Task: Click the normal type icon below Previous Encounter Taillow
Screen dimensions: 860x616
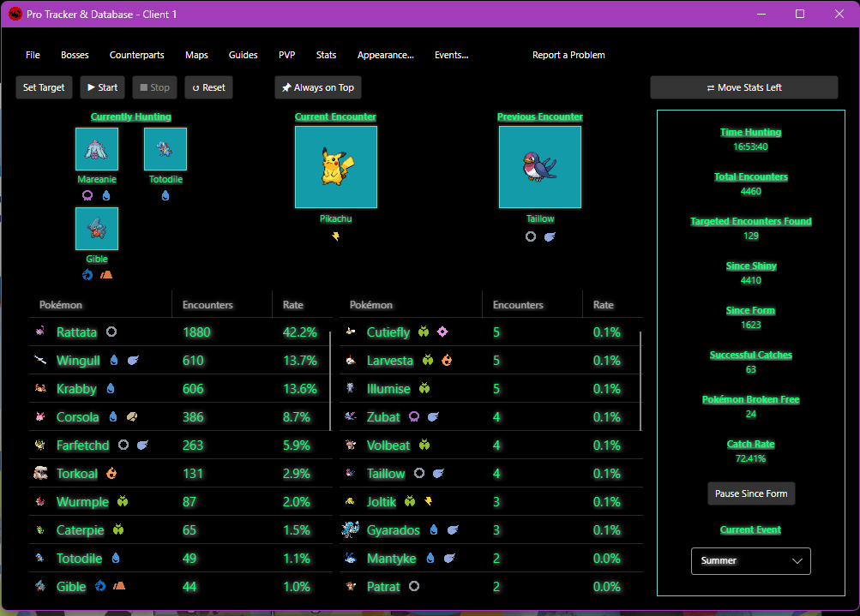Action: pos(531,236)
